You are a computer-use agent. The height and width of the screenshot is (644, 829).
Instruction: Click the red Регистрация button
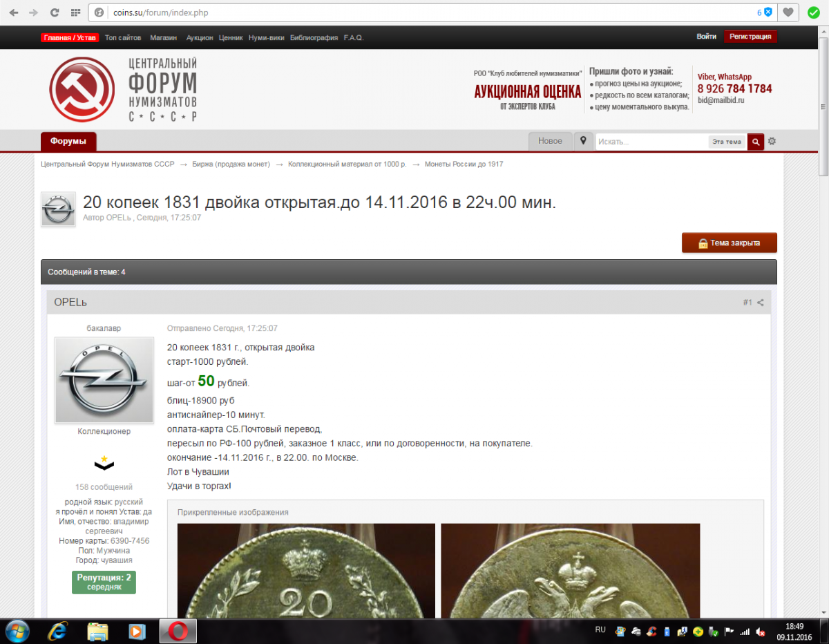[x=750, y=37]
